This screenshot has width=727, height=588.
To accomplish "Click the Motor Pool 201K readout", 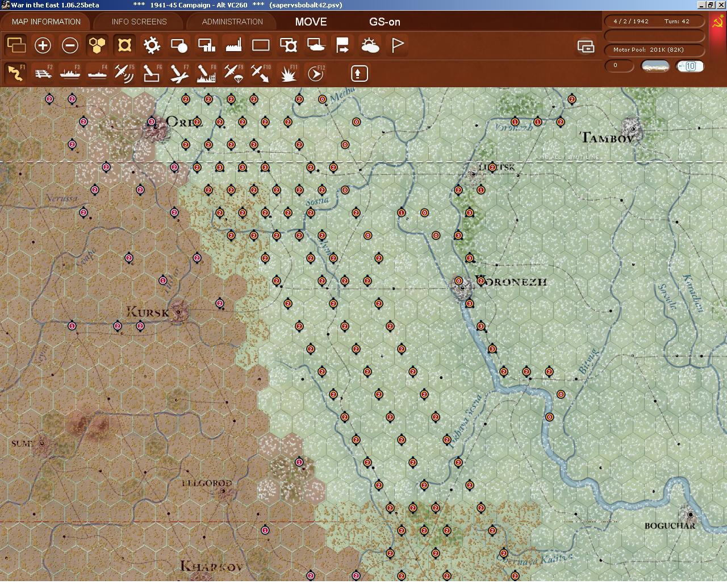I will [x=654, y=49].
